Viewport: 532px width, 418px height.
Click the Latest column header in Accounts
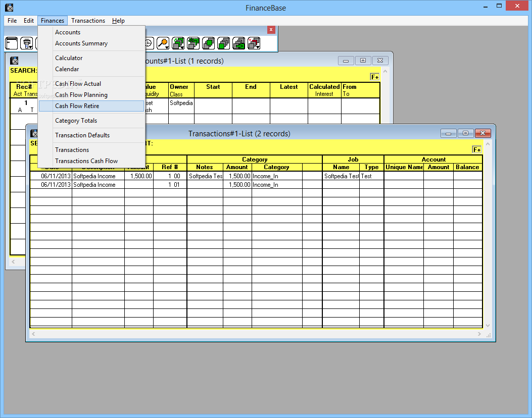point(288,90)
